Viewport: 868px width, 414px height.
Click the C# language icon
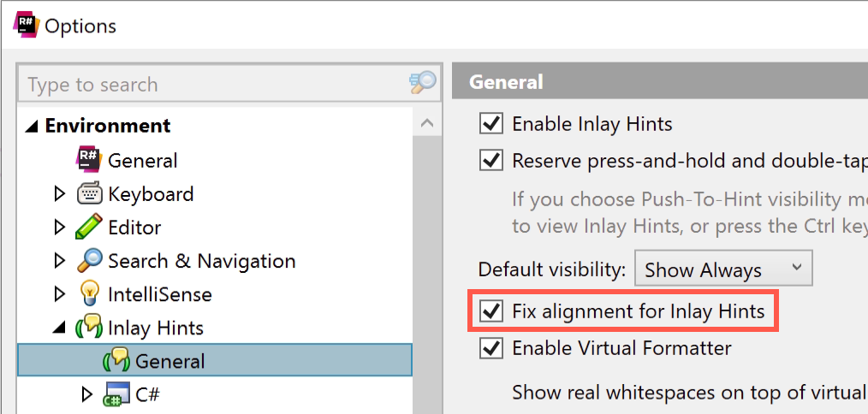pyautogui.click(x=116, y=394)
